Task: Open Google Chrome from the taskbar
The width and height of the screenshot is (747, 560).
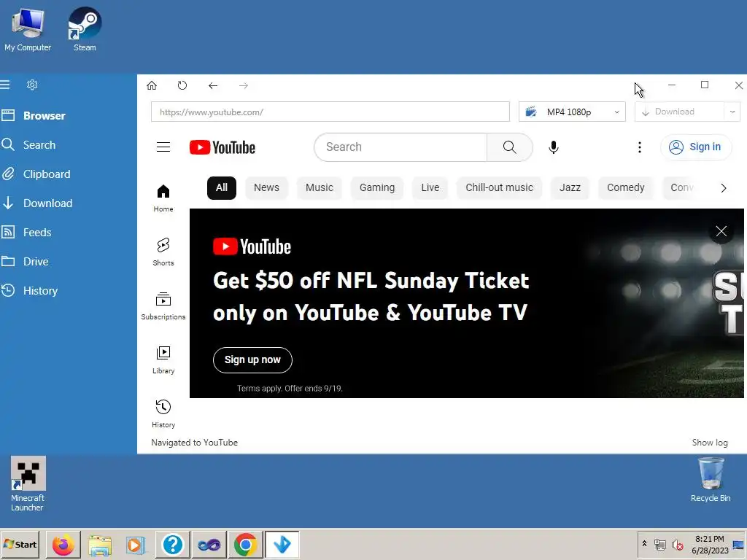Action: 246,544
